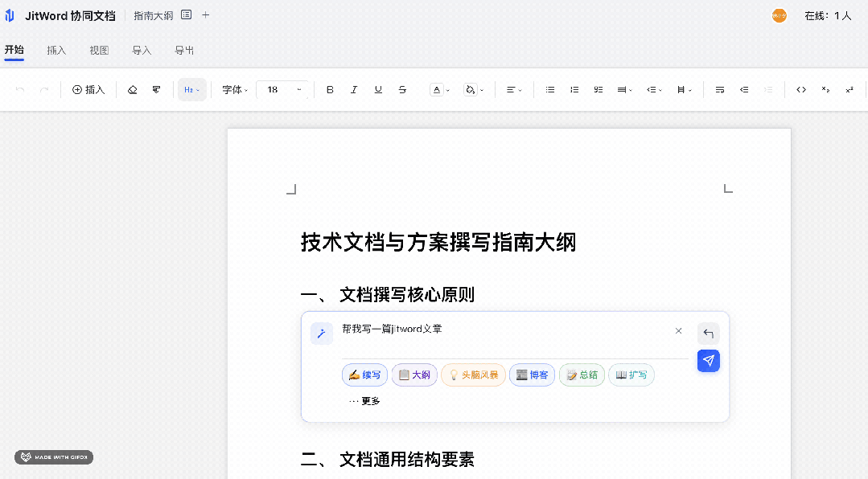Open the text alignment dropdown
This screenshot has height=479, width=868.
pyautogui.click(x=513, y=89)
